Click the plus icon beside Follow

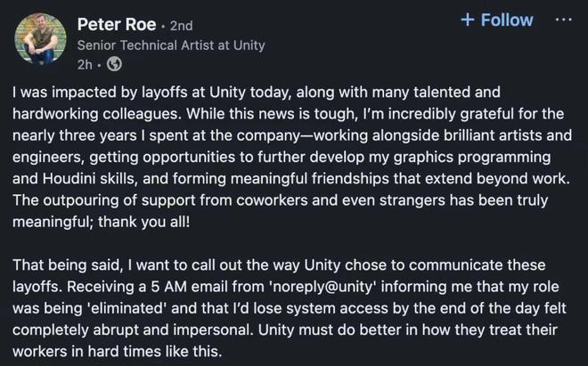[468, 20]
